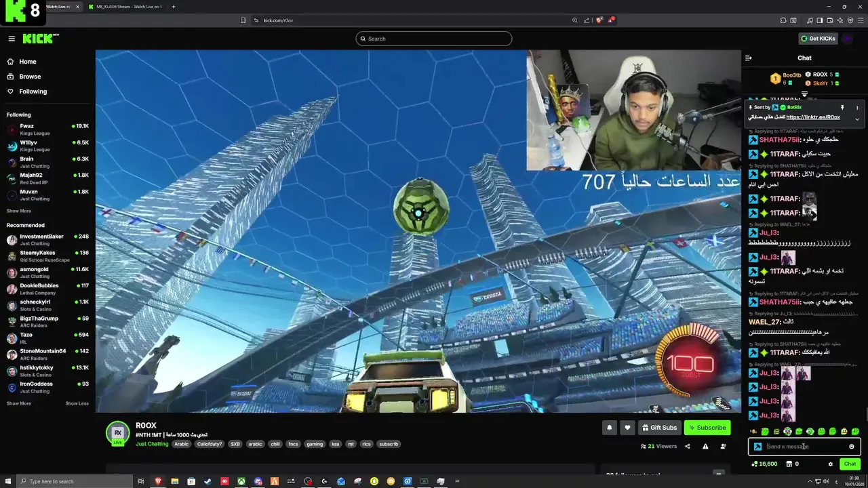Open the hamburger menu beside the KICK logo
Screen dimensions: 868x488
point(12,39)
